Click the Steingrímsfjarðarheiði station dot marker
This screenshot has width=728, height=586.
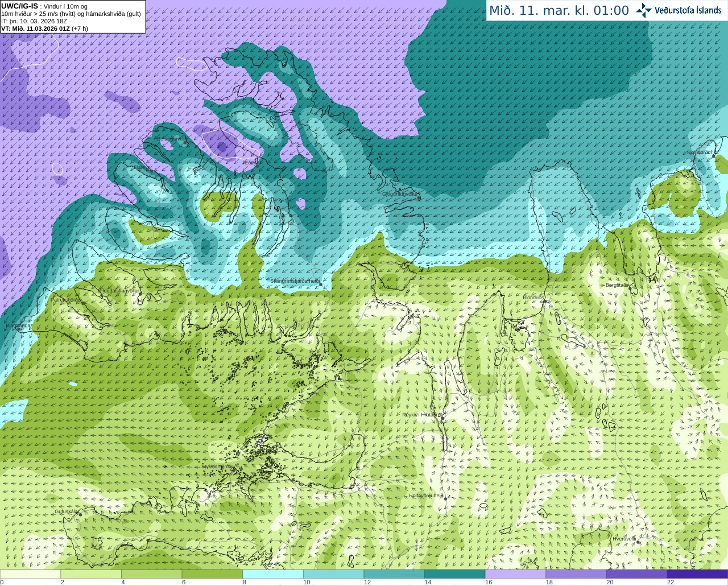[321, 284]
